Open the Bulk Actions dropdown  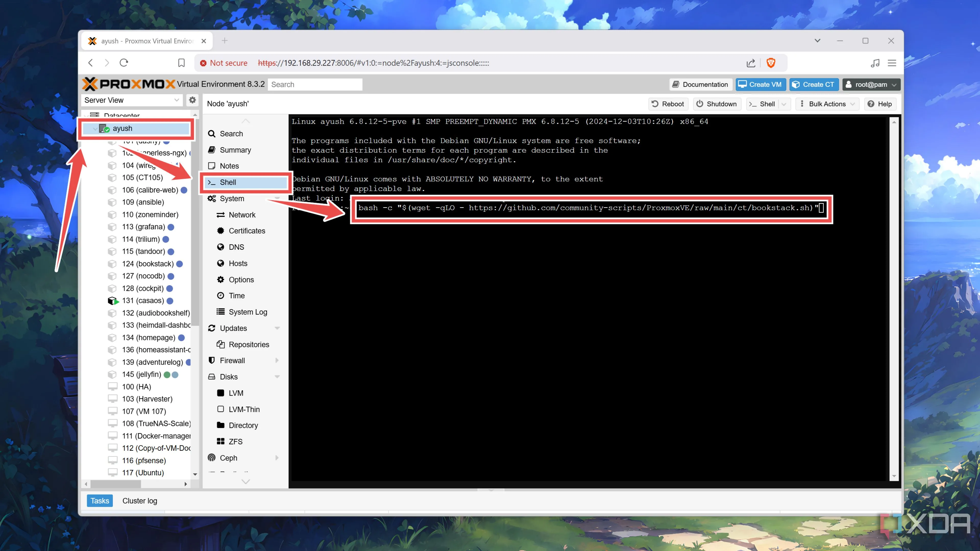pos(827,104)
